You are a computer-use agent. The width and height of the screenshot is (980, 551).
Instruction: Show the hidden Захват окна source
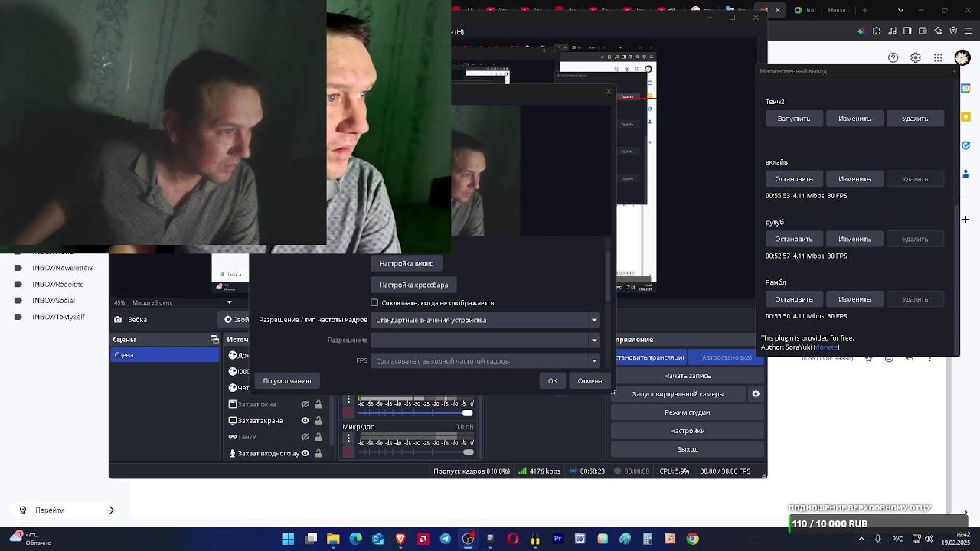coord(305,404)
